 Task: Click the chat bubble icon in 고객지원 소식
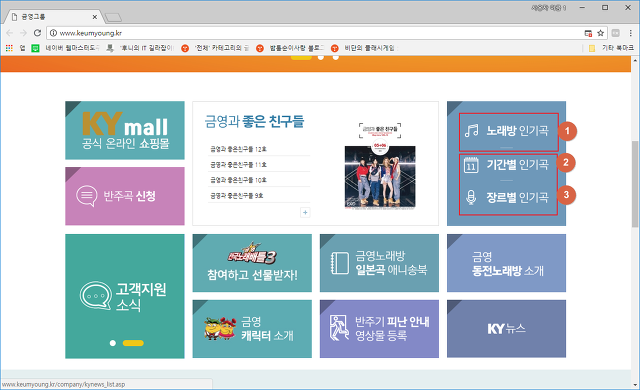(x=96, y=295)
